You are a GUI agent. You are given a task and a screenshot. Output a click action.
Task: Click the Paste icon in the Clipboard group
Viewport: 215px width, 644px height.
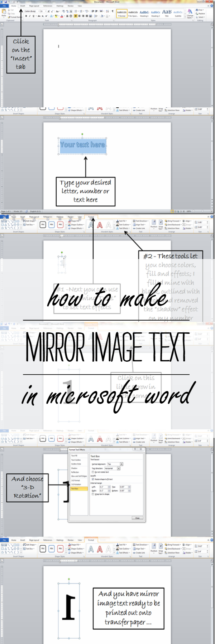pos(4,13)
